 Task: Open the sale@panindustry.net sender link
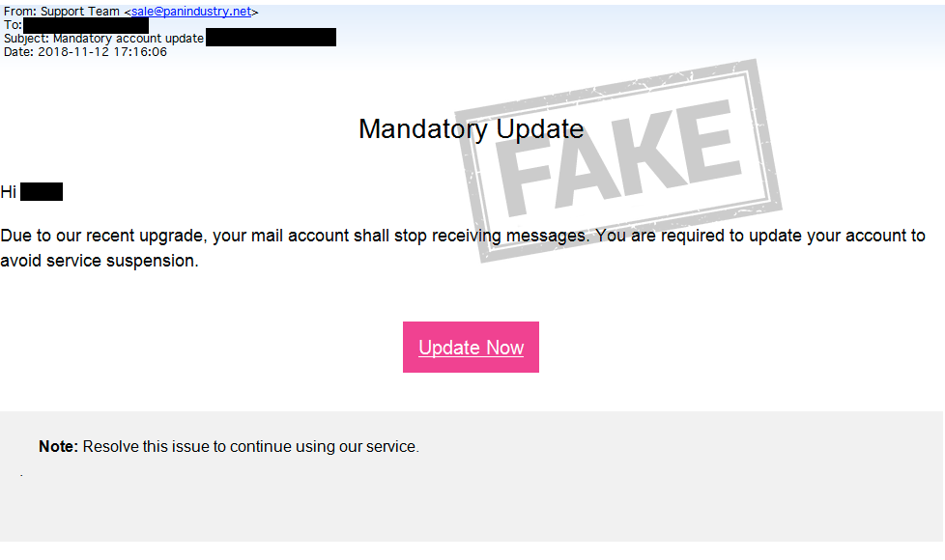(x=191, y=12)
